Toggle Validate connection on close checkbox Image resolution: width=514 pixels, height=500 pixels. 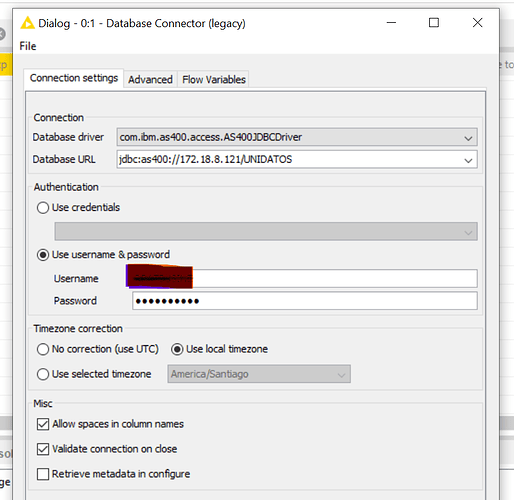coord(43,449)
